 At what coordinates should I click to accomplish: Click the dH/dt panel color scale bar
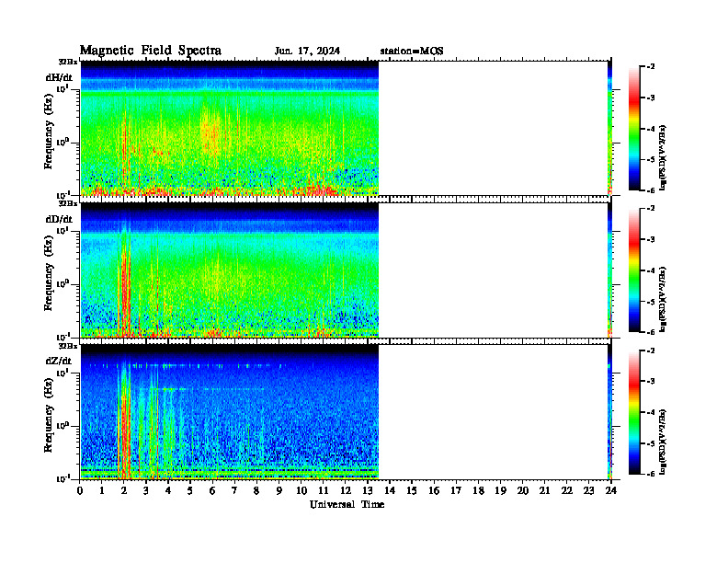coord(634,128)
